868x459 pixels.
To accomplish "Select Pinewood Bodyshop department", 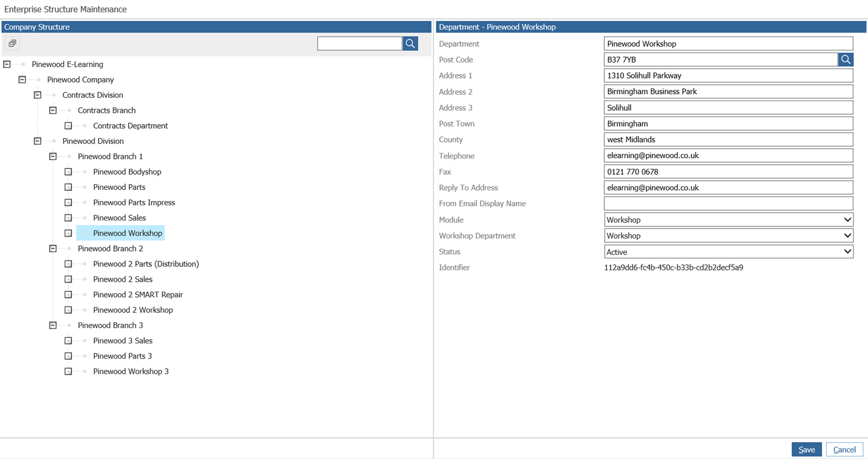I will (127, 171).
